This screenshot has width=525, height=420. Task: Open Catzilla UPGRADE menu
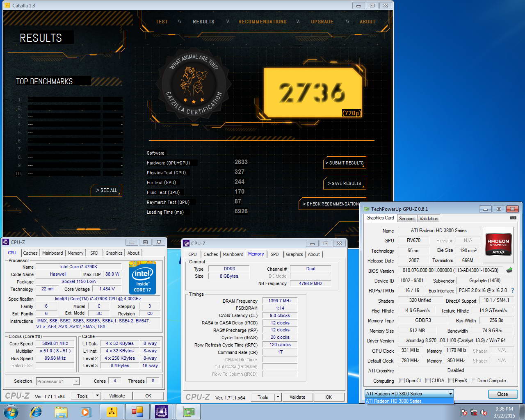pyautogui.click(x=322, y=22)
